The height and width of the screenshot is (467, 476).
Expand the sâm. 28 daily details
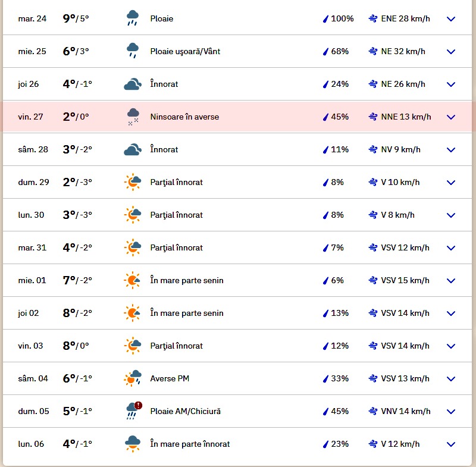click(x=451, y=149)
